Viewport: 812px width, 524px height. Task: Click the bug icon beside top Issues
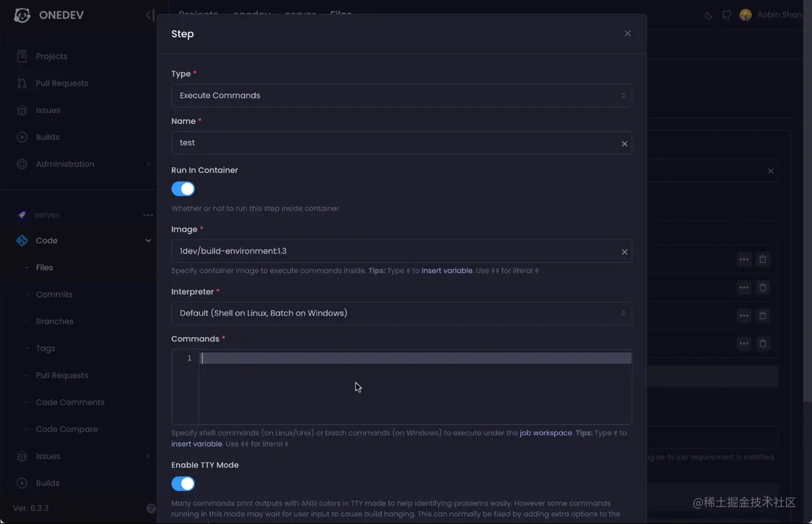pos(22,110)
